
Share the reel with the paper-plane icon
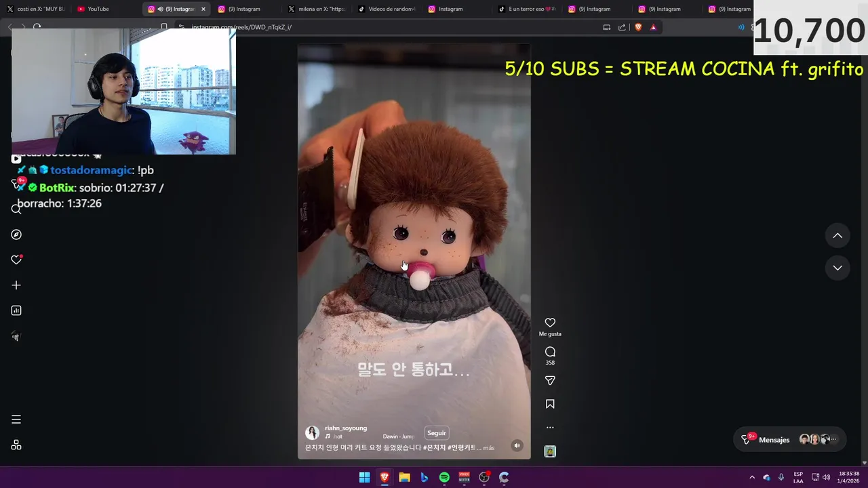click(x=550, y=381)
